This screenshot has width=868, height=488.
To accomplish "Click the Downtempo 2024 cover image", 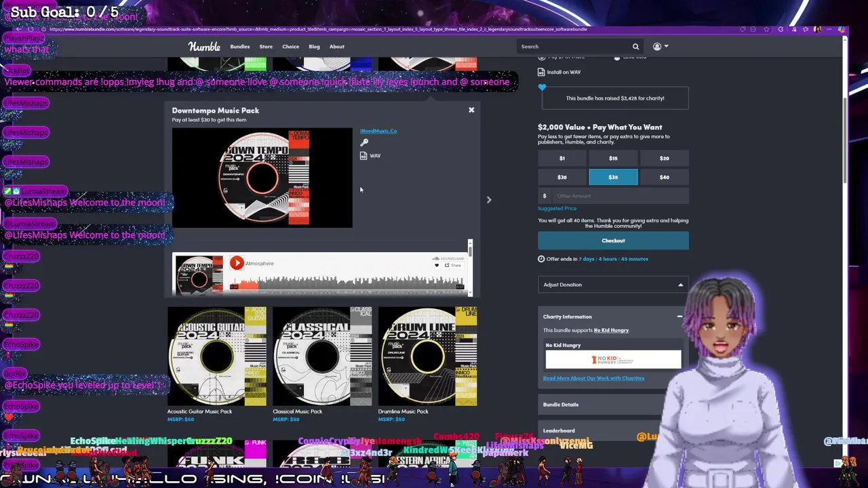I will tap(262, 178).
